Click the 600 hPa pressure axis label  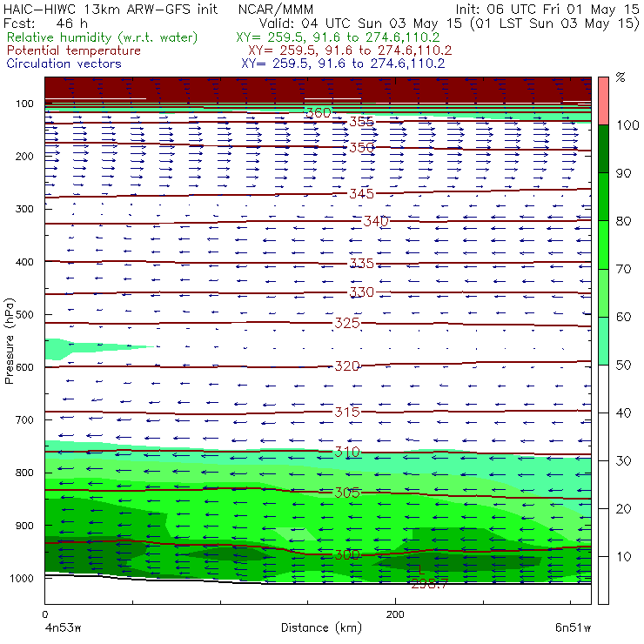click(24, 366)
